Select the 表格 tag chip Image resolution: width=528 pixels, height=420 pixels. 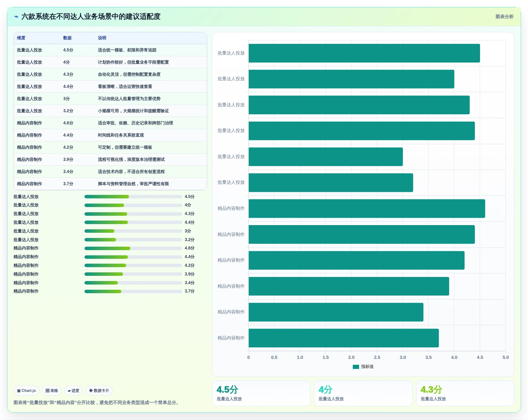(52, 390)
